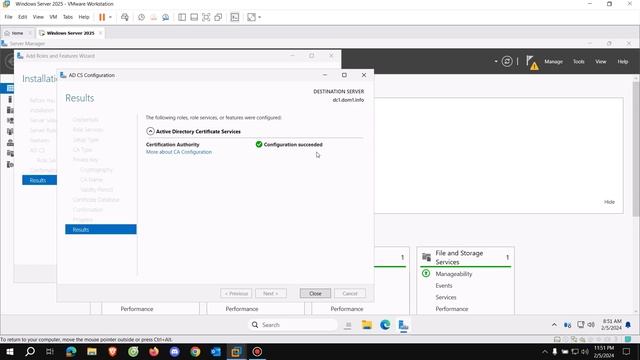The width and height of the screenshot is (640, 360).
Task: Refresh the Server Manager dashboard
Action: point(507,62)
